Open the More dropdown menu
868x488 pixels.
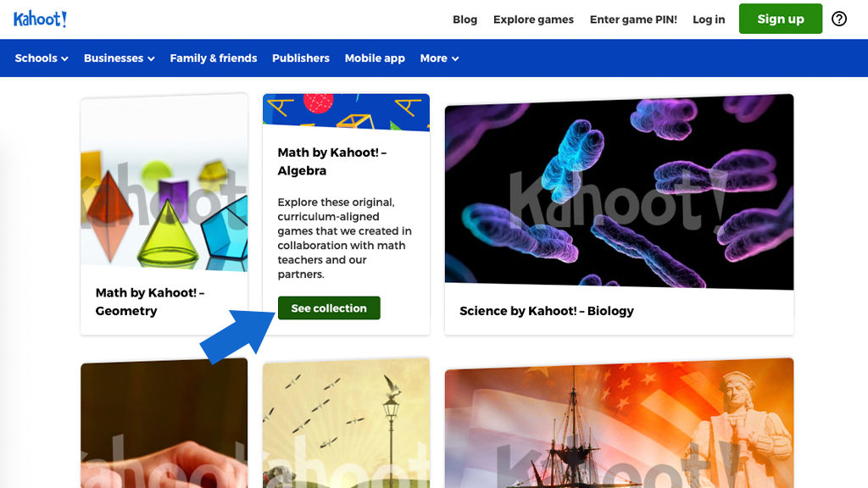click(439, 58)
